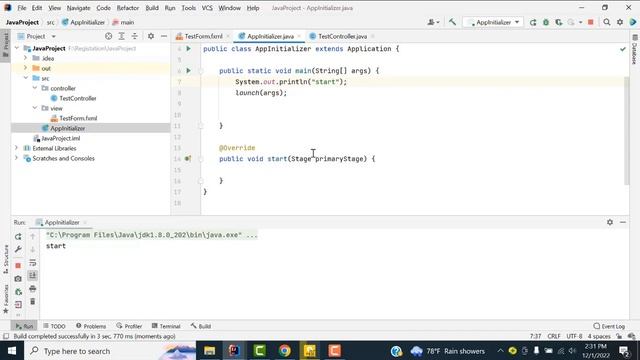
Task: Open the TODO tool window
Action: (x=54, y=326)
